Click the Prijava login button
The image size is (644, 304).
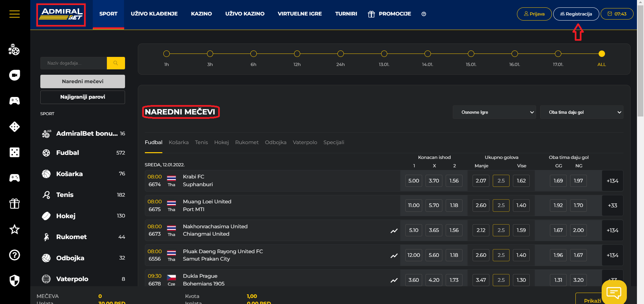(534, 14)
